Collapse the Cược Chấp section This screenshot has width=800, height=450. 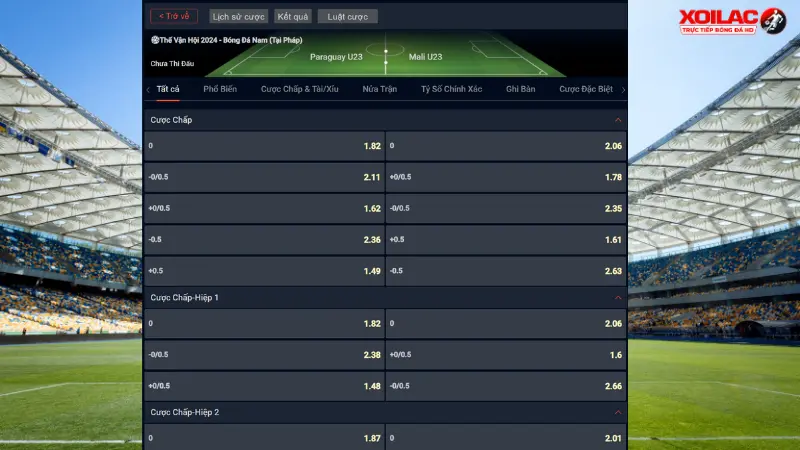point(618,120)
